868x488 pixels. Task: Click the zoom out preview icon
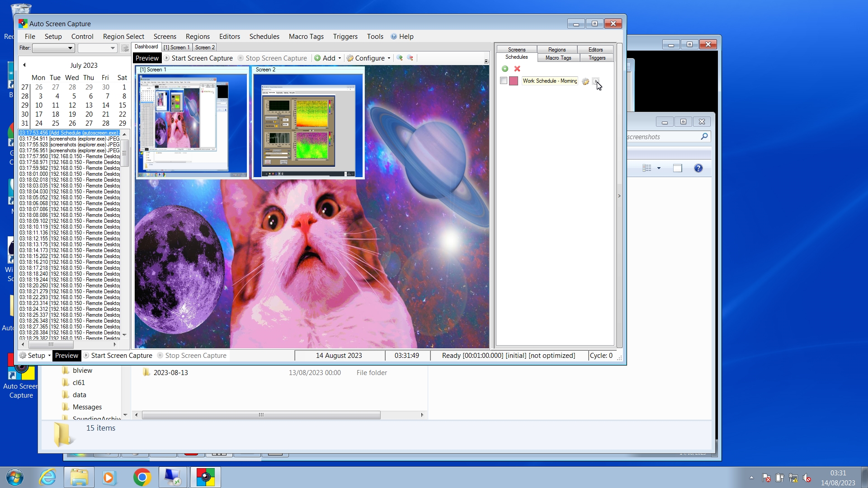(410, 58)
